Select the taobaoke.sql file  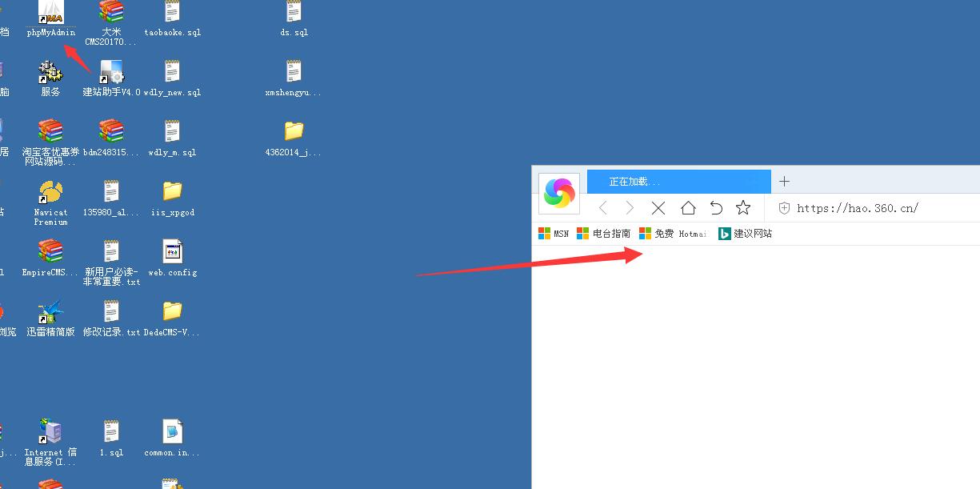[172, 14]
